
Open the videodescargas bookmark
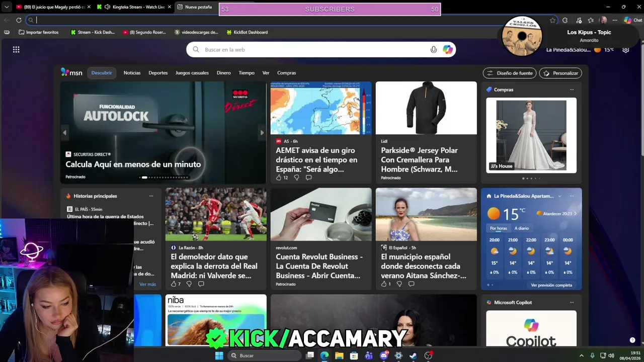(196, 32)
